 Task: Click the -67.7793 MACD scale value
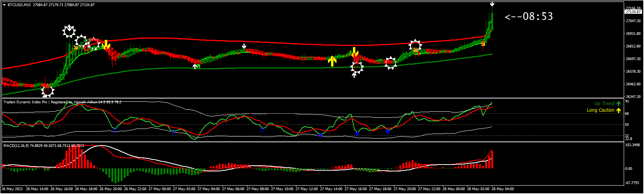(633, 183)
